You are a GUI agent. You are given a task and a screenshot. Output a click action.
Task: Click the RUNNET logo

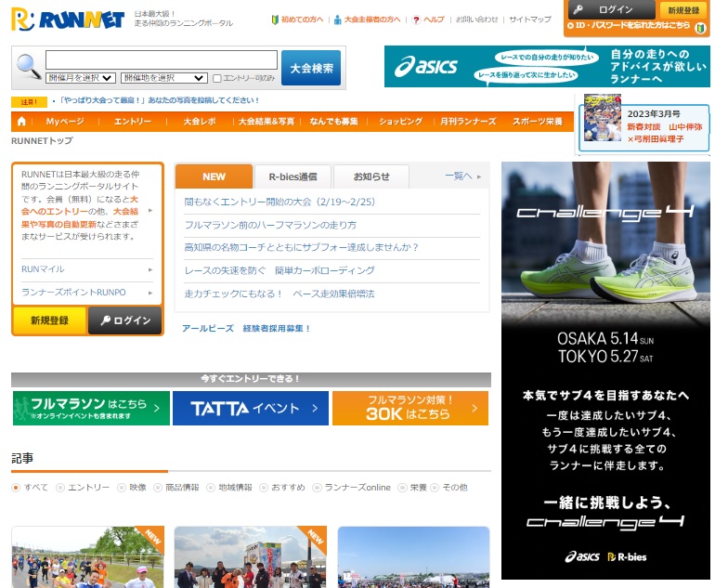pos(68,20)
